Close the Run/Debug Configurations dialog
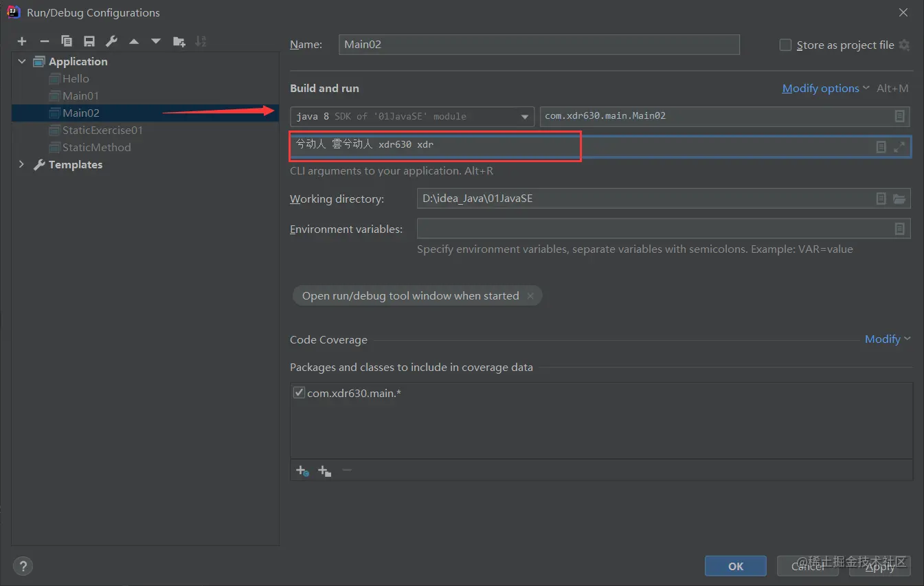The width and height of the screenshot is (924, 586). point(903,12)
